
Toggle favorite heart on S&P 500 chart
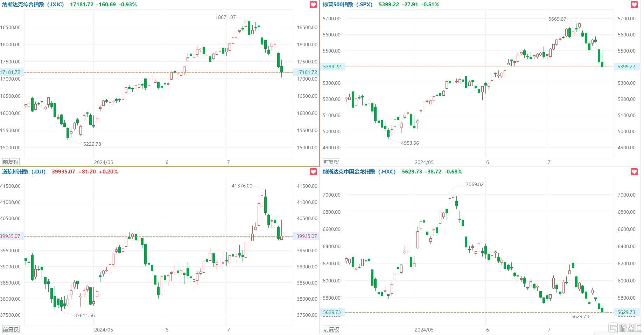point(634,5)
